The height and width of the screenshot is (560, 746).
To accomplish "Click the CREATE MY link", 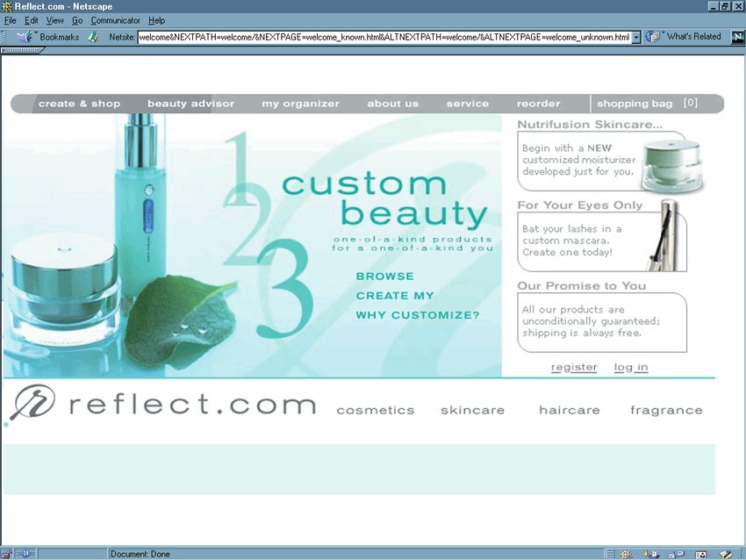I will (395, 296).
